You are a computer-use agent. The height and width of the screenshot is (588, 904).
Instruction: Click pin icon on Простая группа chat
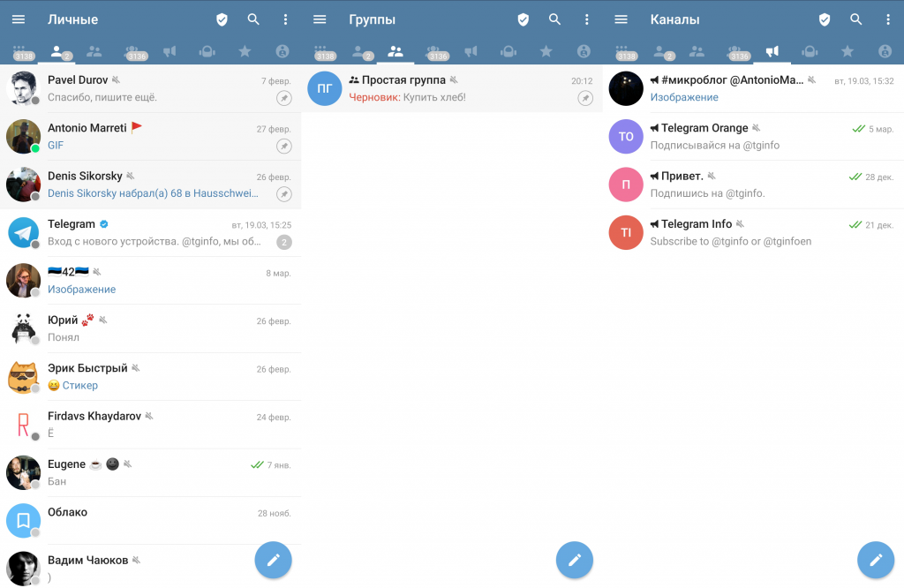(584, 98)
